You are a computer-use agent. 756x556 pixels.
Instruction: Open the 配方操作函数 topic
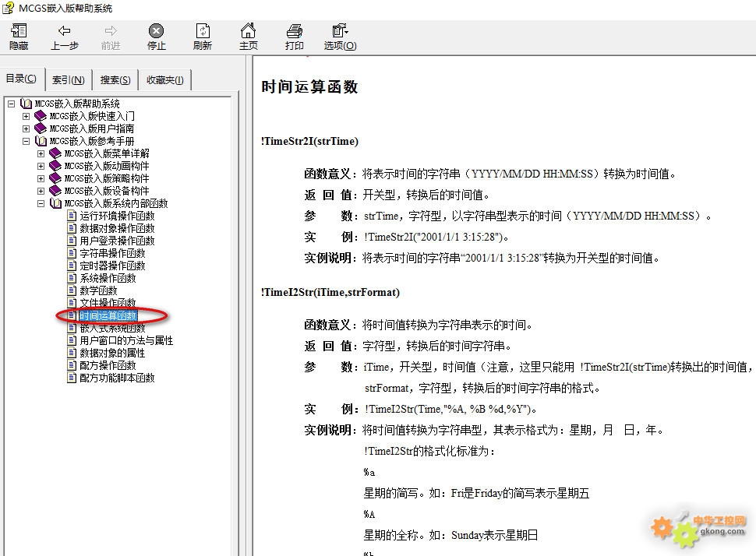coord(108,366)
